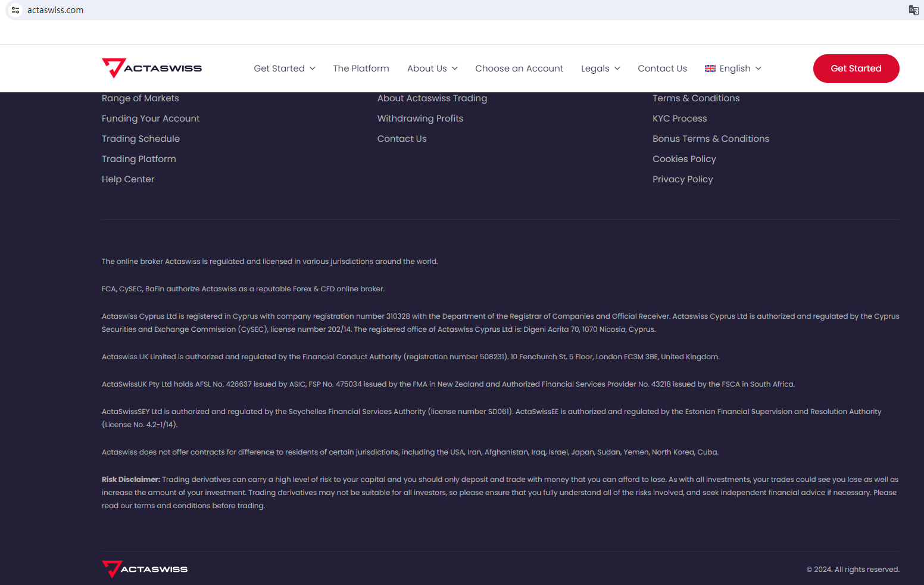The image size is (924, 585).
Task: Open the Withdrawing Profits link
Action: coord(420,119)
